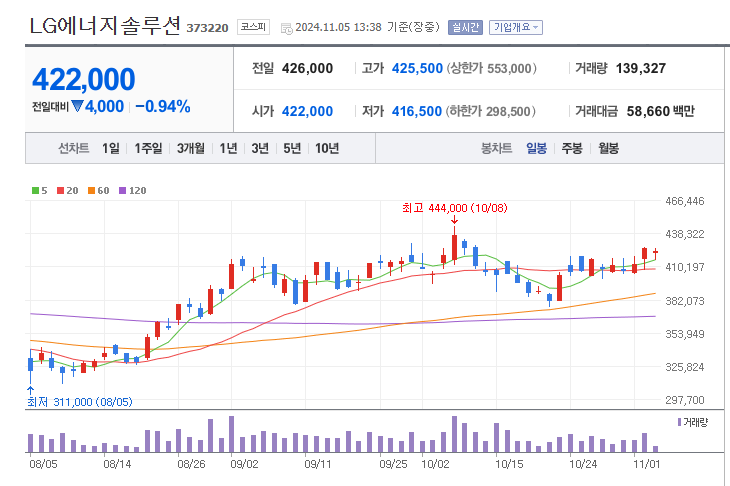
Task: Click the current price 422,000 headline
Action: tap(84, 79)
